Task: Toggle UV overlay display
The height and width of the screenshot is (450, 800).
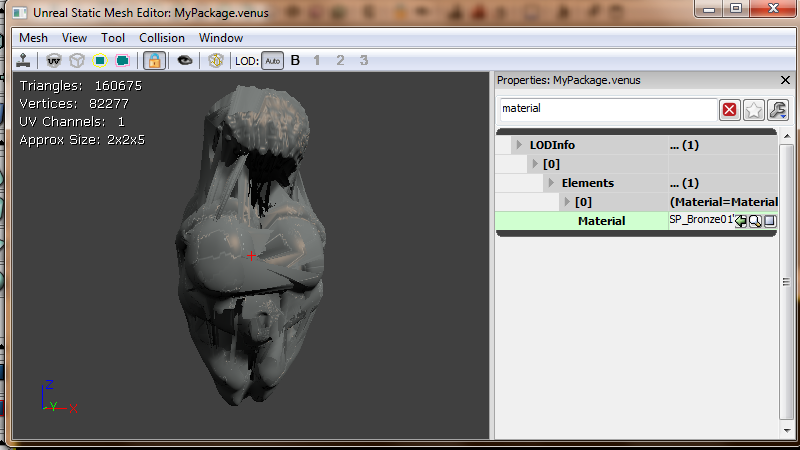Action: 54,61
